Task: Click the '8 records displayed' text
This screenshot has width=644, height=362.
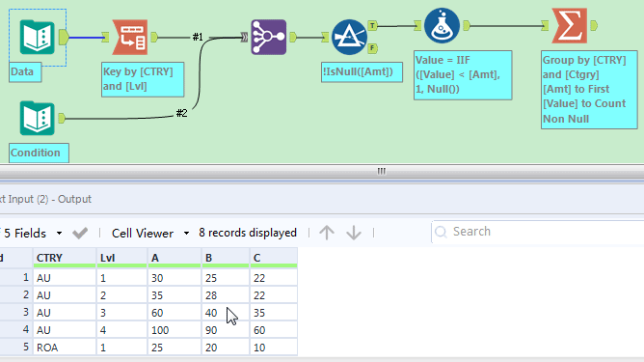Action: pyautogui.click(x=248, y=233)
